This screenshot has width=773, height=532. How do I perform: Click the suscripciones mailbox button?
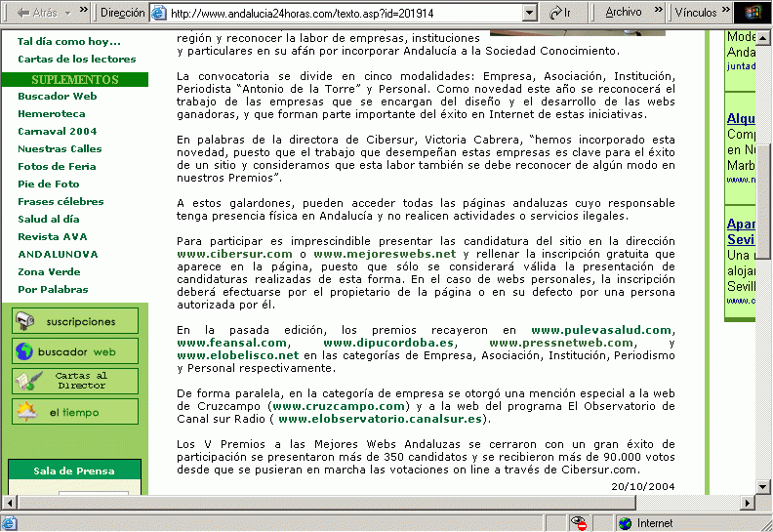(x=75, y=321)
